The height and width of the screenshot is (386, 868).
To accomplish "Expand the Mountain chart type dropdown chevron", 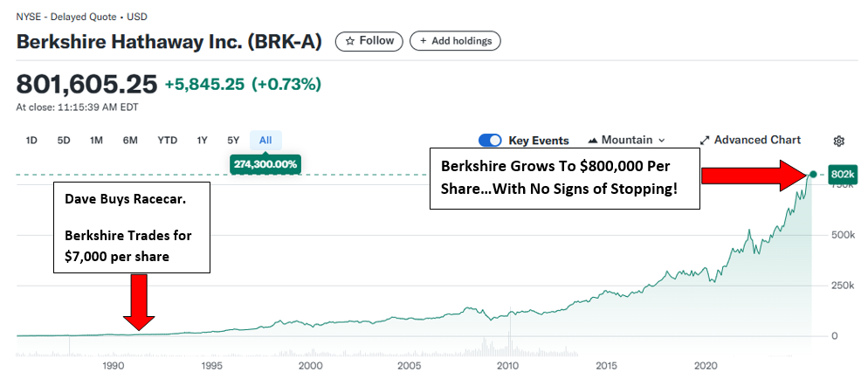I will 662,141.
